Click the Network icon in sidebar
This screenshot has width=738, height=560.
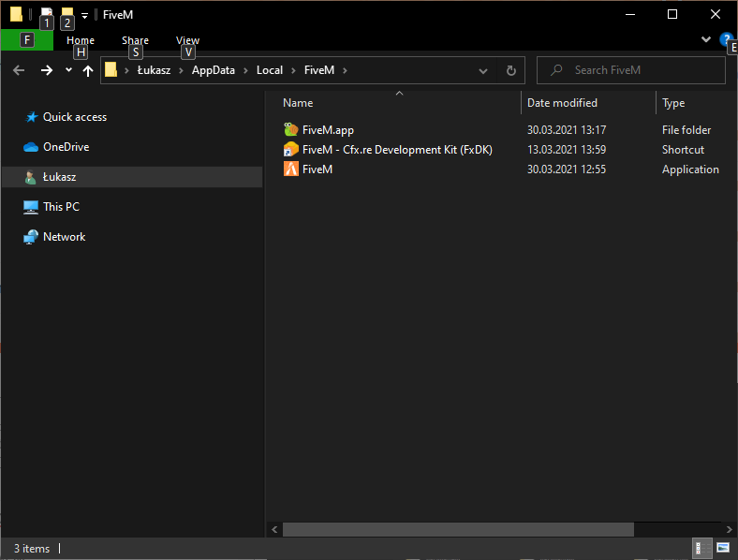[x=31, y=237]
